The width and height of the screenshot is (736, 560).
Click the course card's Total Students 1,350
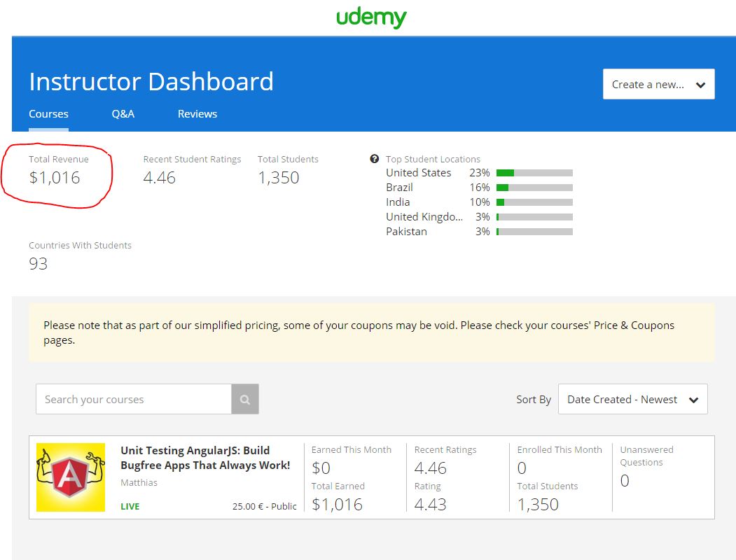(538, 505)
